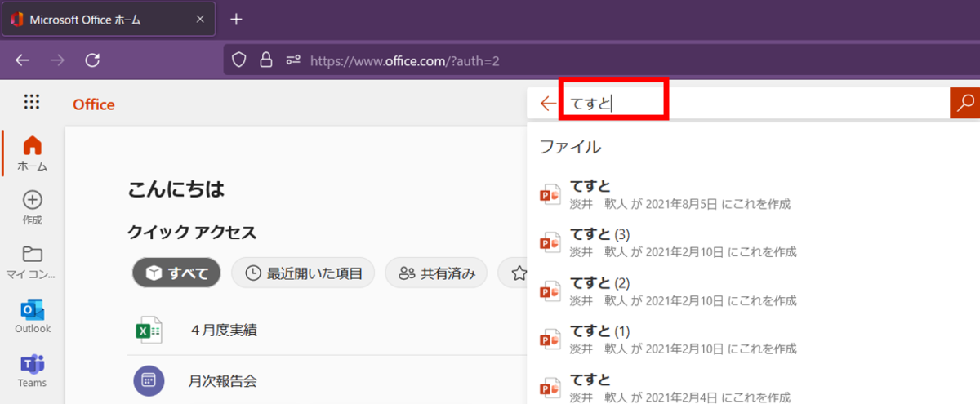980x404 pixels.
Task: Select the すべて filter
Action: 176,273
